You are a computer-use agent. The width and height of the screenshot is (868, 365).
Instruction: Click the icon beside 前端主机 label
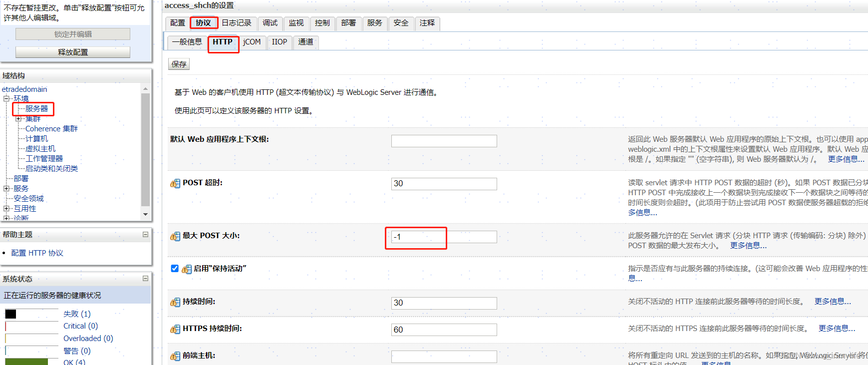(175, 356)
